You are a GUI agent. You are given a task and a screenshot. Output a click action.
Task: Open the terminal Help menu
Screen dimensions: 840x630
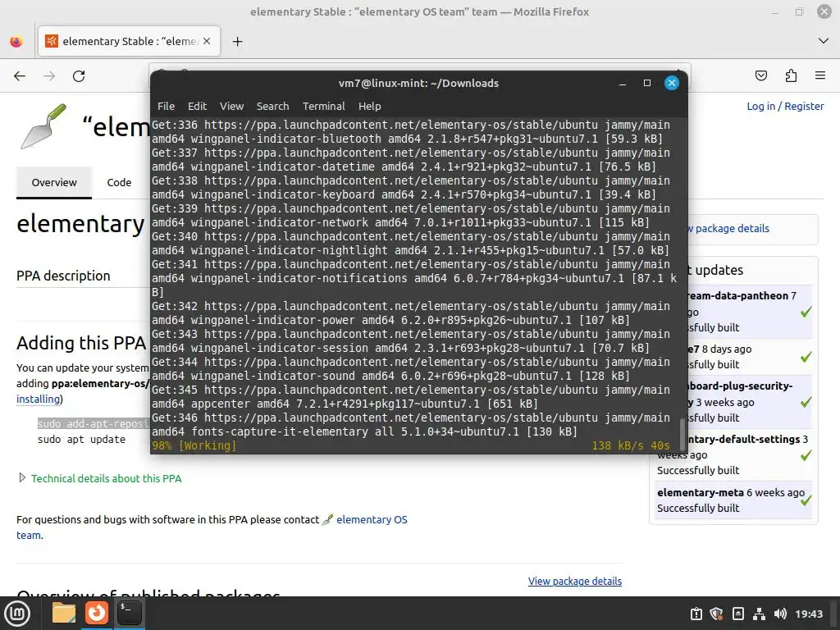click(x=370, y=106)
